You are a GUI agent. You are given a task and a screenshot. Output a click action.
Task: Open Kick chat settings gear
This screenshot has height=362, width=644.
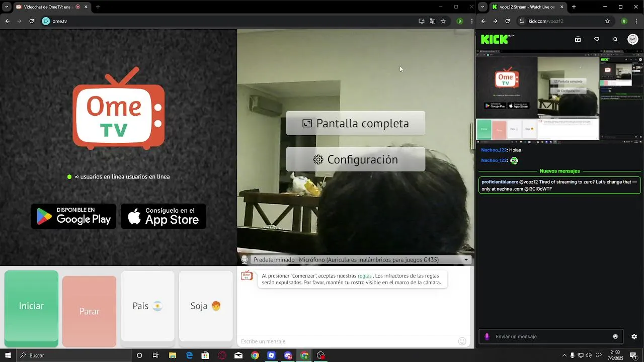(x=634, y=336)
